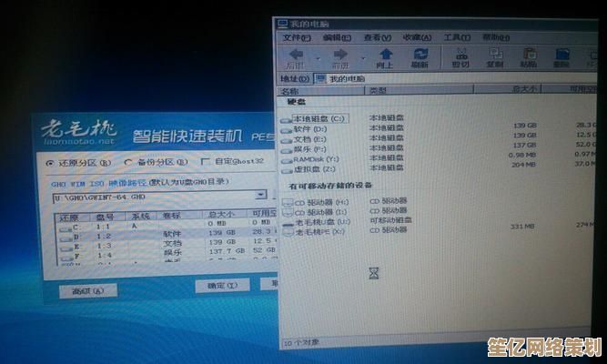Select the CD 驱动器 (I:) icon

(288, 212)
